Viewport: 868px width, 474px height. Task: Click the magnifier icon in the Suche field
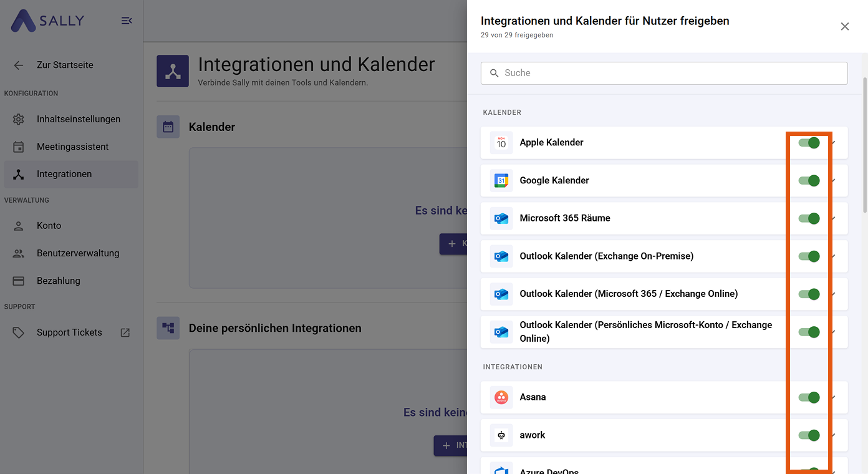click(494, 73)
